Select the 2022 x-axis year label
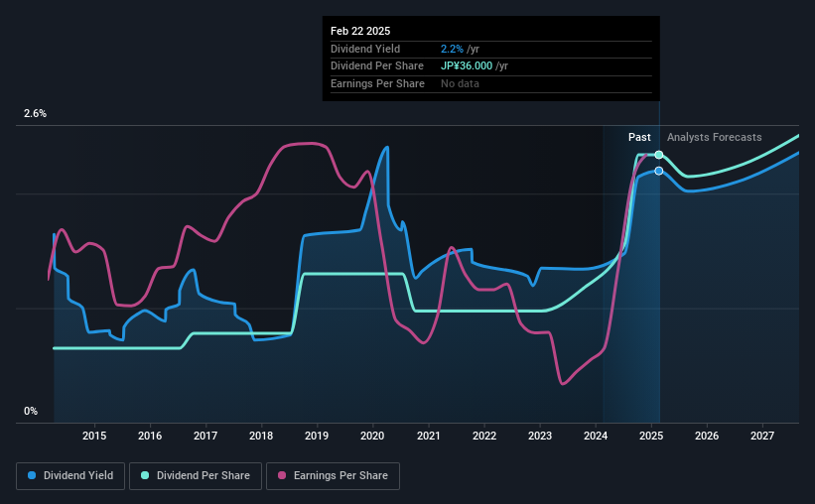The height and width of the screenshot is (504, 815). (x=484, y=436)
